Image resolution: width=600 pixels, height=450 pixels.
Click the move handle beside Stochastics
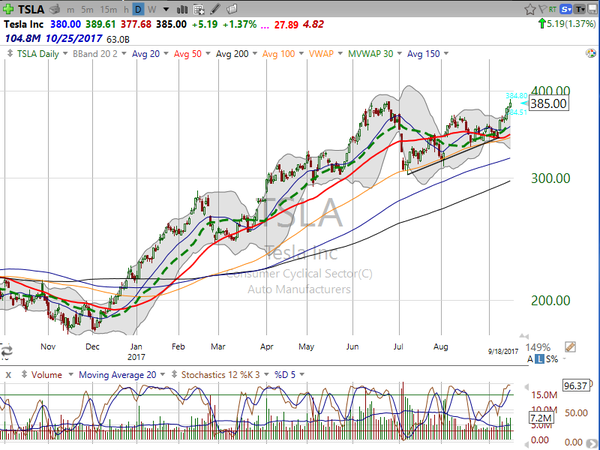coord(174,374)
